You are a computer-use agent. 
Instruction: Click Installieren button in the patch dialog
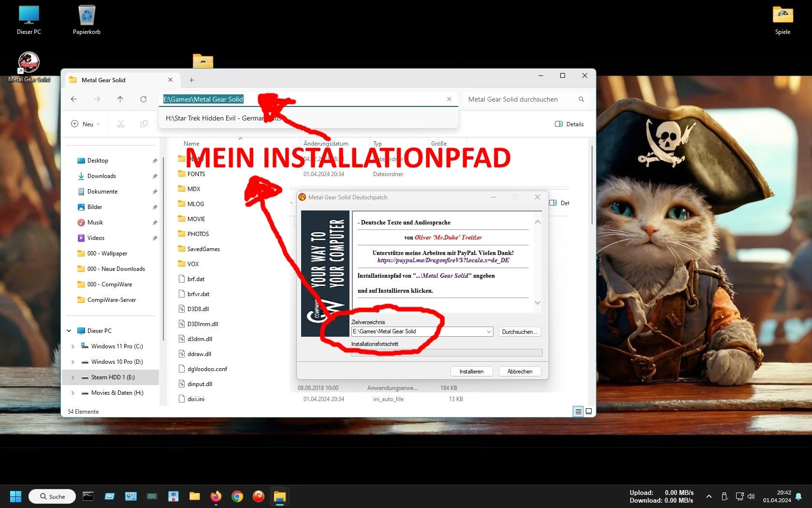coord(471,372)
